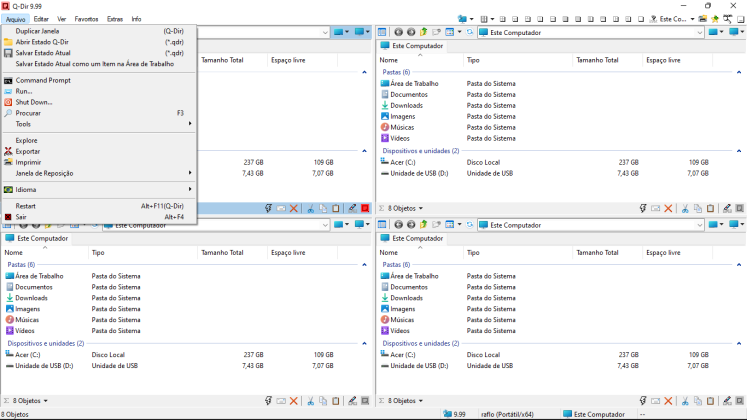Collapse Dispositivos e unidades group in bottom-left pane
The width and height of the screenshot is (747, 420).
(364, 343)
